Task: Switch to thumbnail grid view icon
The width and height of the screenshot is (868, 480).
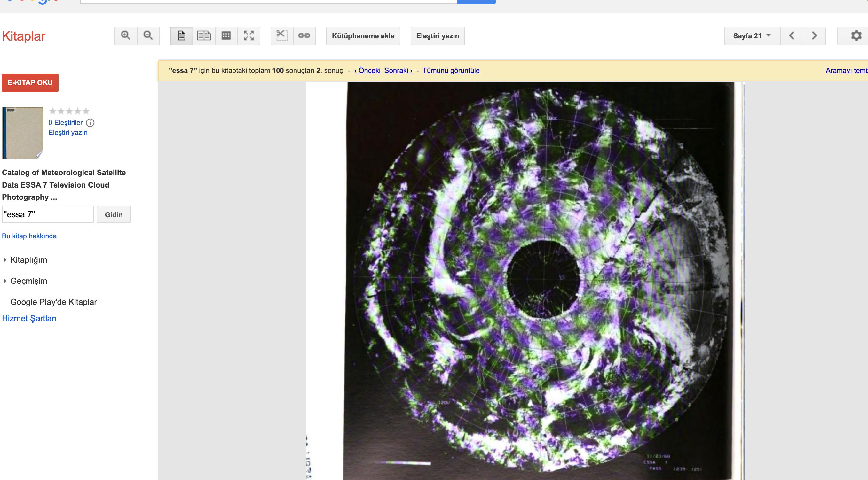Action: coord(226,36)
